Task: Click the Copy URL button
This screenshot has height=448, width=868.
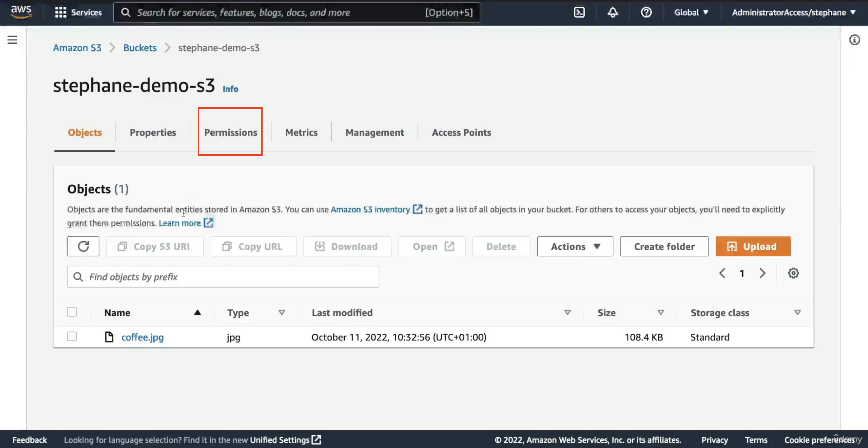Action: [x=253, y=246]
